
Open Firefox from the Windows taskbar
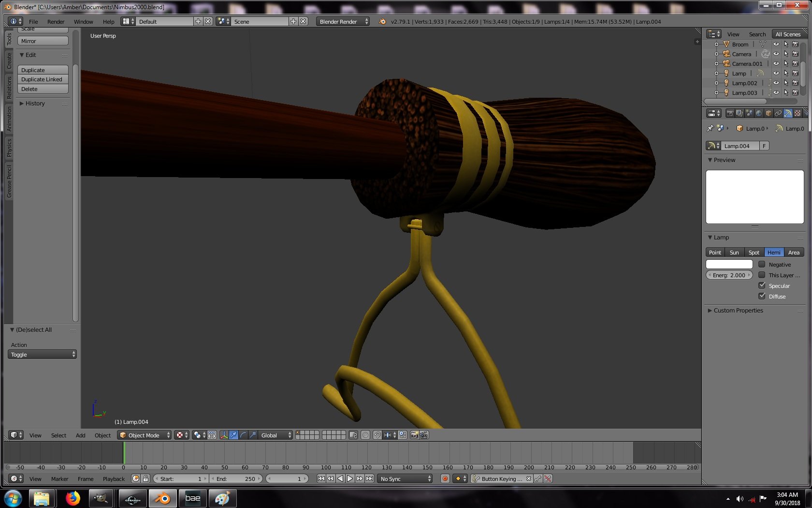pyautogui.click(x=73, y=498)
